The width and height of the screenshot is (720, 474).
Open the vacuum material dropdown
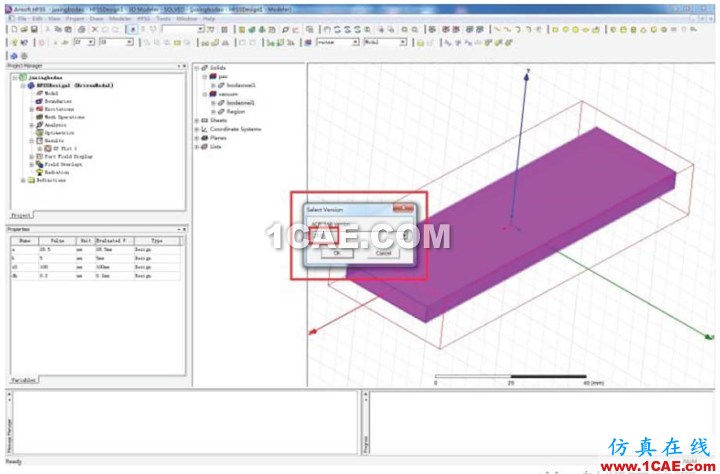click(355, 42)
